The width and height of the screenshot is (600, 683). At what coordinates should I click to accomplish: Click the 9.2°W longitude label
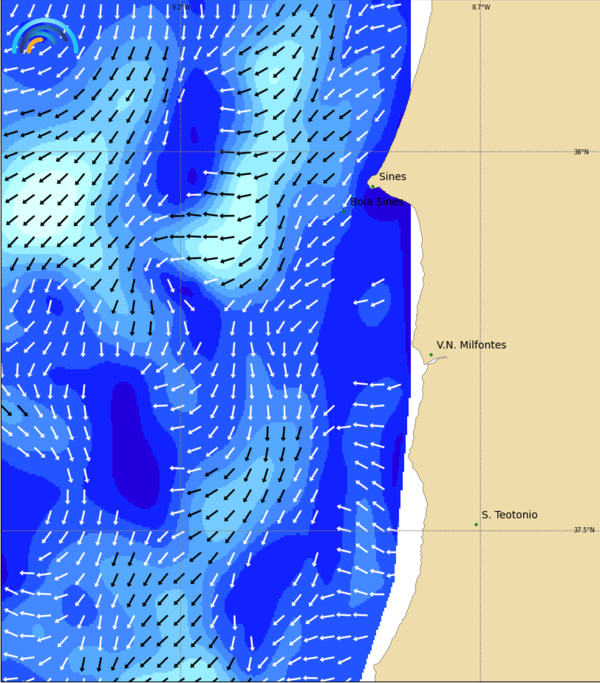pyautogui.click(x=179, y=7)
